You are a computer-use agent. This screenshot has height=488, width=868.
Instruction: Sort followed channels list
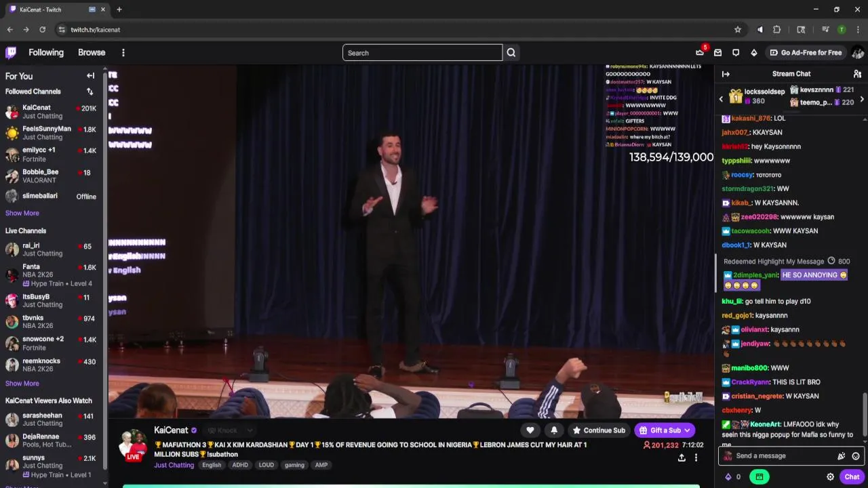(90, 91)
